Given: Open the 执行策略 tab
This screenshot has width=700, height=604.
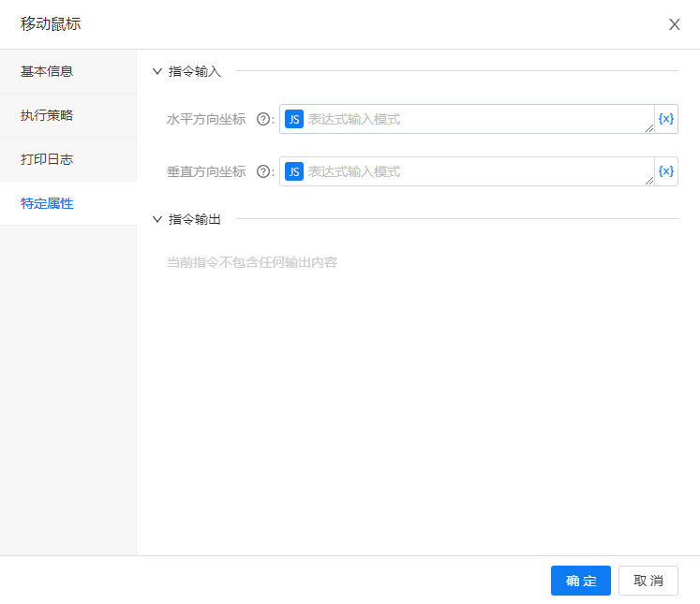Looking at the screenshot, I should click(47, 115).
